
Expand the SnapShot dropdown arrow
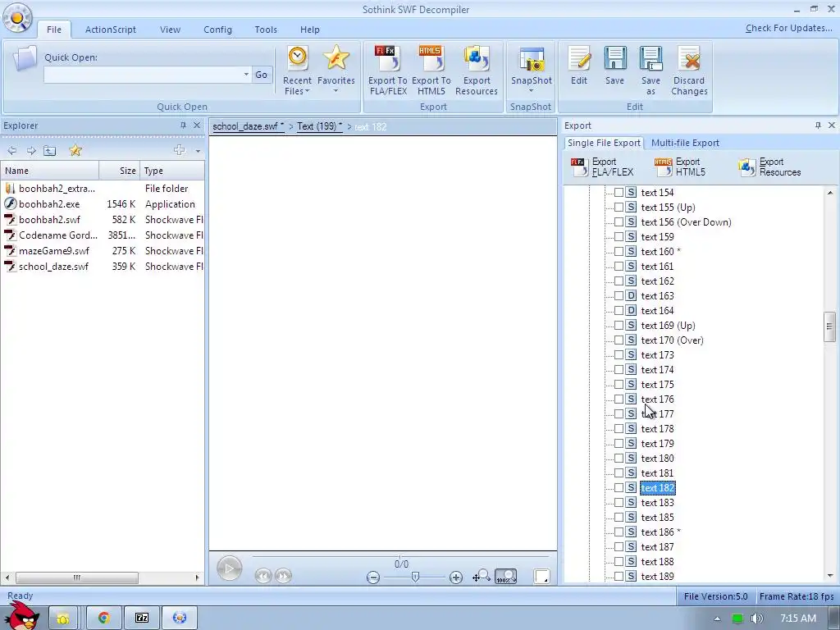coord(531,91)
